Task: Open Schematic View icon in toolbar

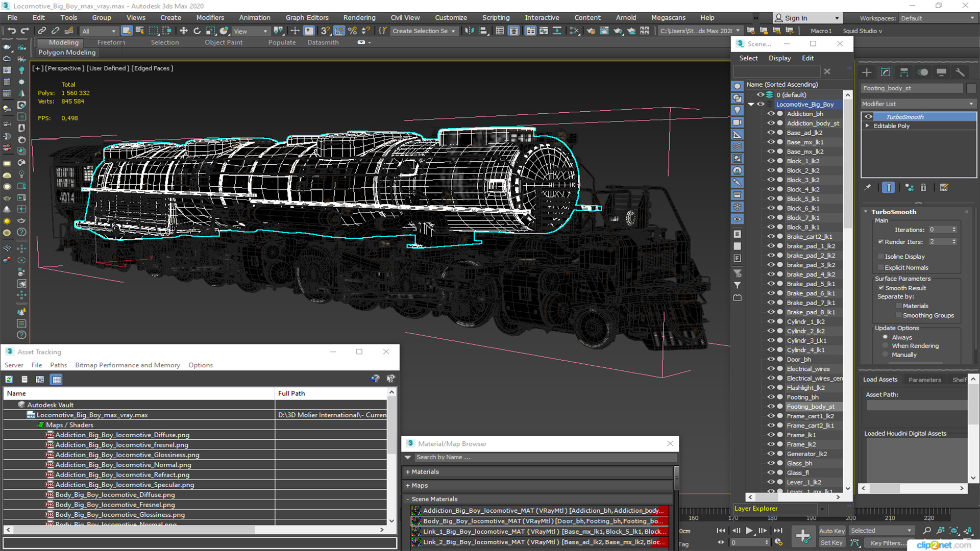Action: point(574,31)
